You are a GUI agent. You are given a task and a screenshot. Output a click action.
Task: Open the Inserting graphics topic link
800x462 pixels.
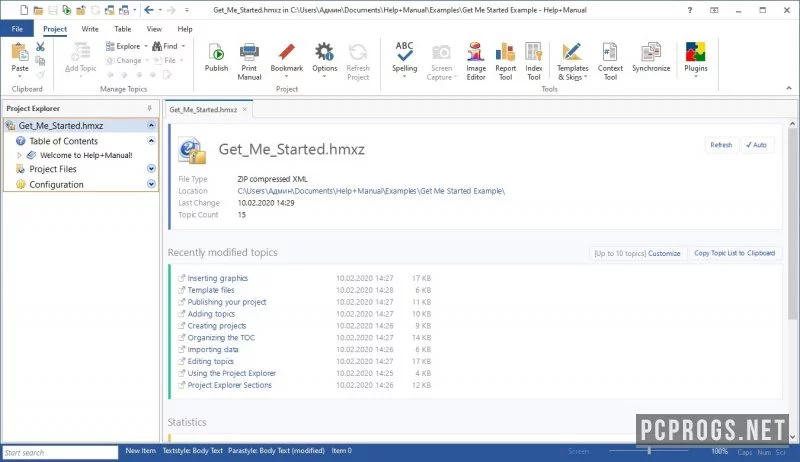(217, 278)
